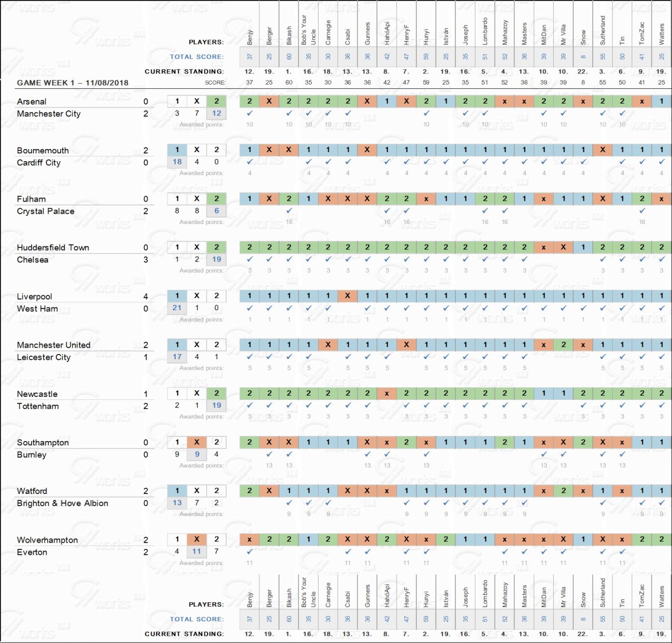Select Berger's checkmark in the Southampton match row

tap(269, 454)
